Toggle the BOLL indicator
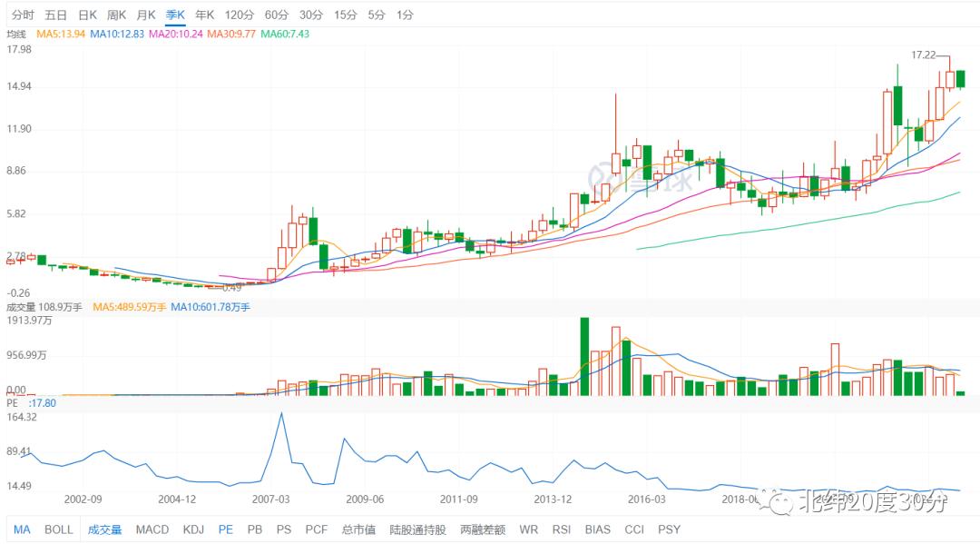The height and width of the screenshot is (544, 980). click(x=59, y=529)
